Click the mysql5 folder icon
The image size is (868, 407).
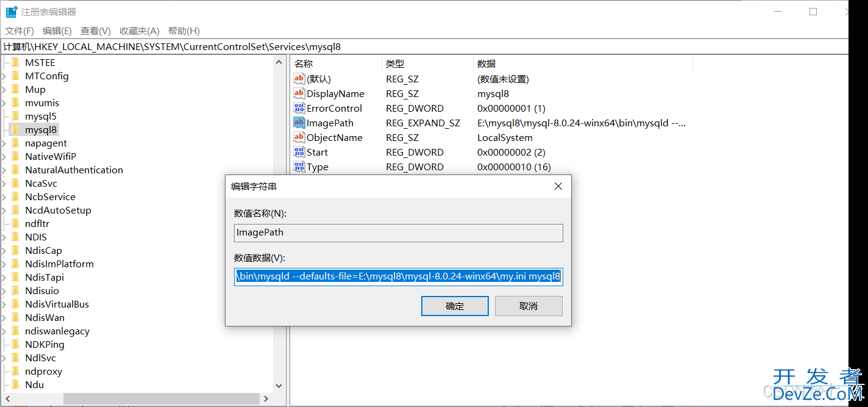coord(15,116)
